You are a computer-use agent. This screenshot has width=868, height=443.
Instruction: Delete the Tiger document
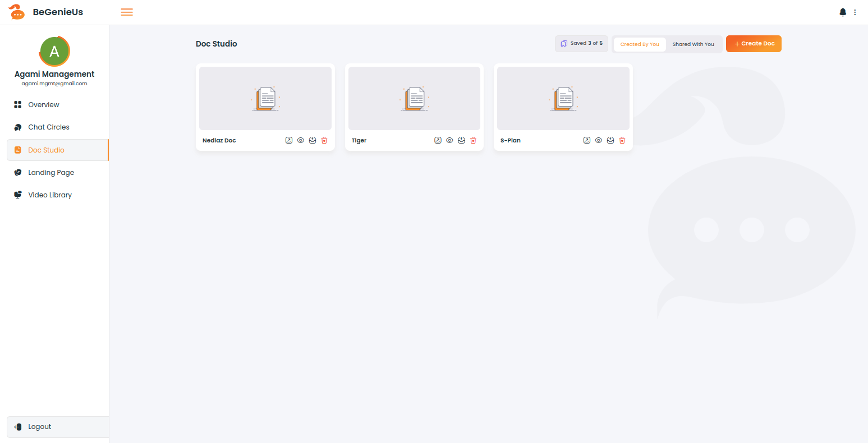pos(473,140)
